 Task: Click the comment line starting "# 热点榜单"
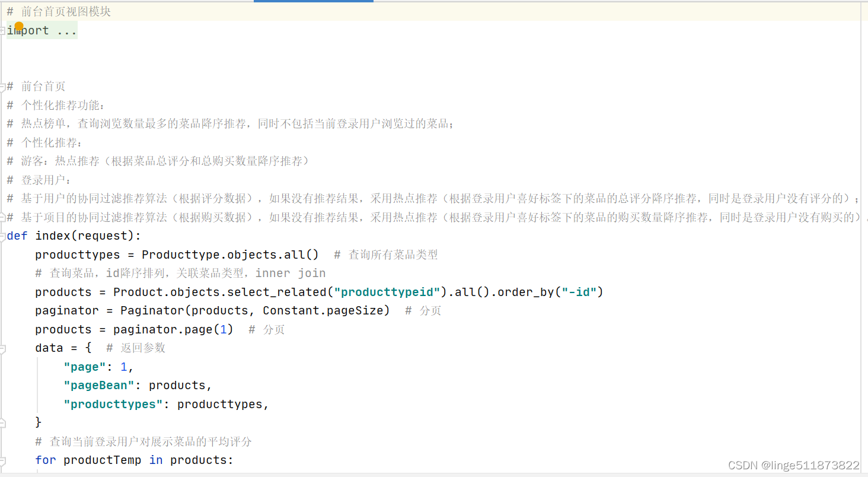[x=231, y=124]
